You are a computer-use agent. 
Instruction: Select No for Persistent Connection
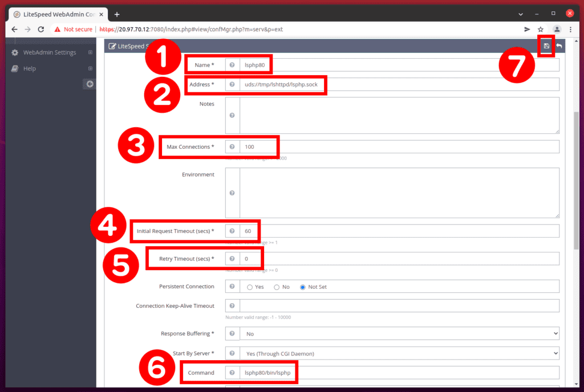click(x=277, y=287)
